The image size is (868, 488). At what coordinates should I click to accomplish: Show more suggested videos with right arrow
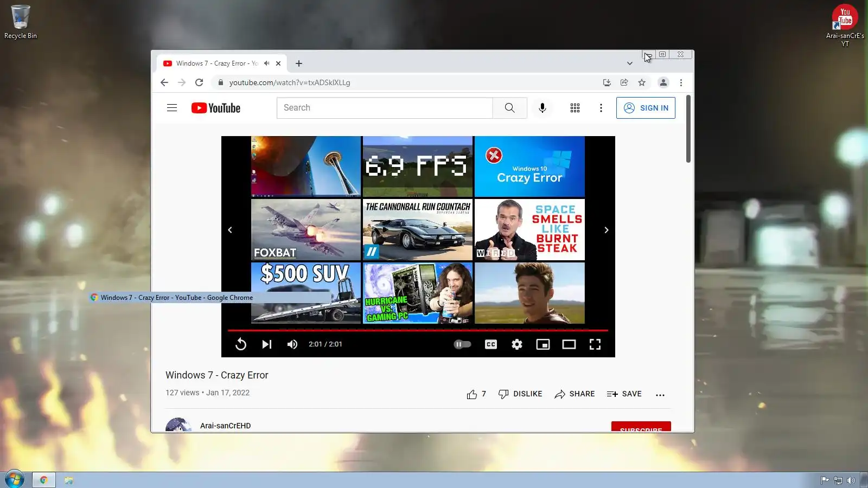click(607, 230)
